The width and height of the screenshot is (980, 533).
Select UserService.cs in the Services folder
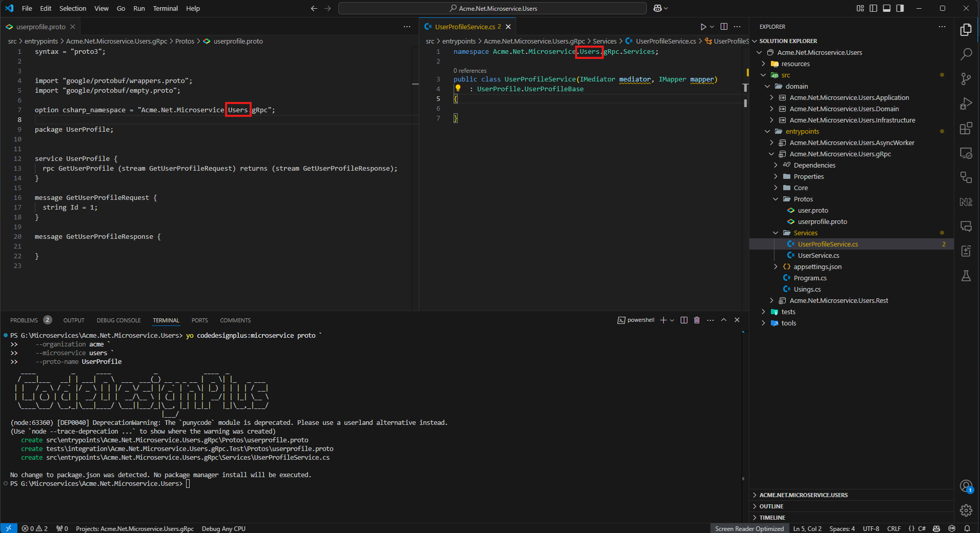[x=818, y=255]
